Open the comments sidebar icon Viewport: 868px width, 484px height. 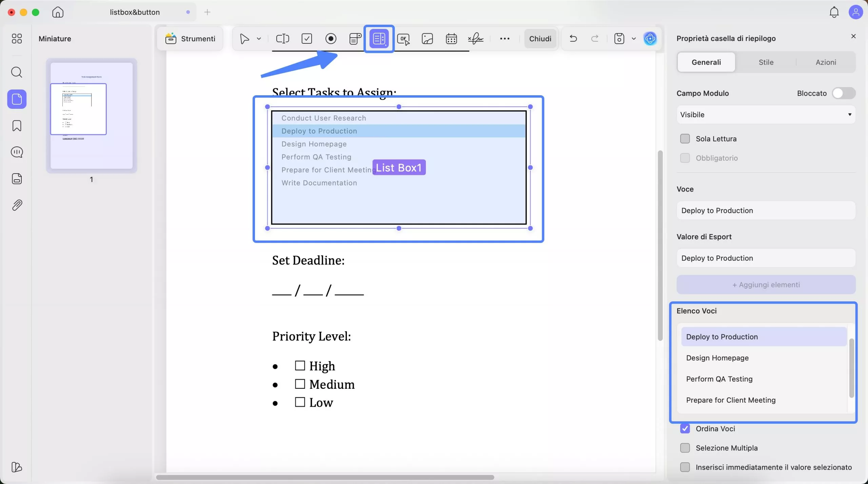point(17,152)
